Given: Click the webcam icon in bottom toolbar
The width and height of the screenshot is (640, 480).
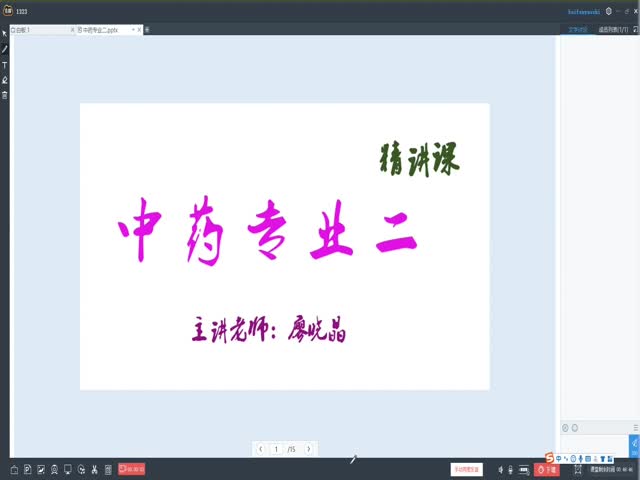Looking at the screenshot, I should pos(54,470).
